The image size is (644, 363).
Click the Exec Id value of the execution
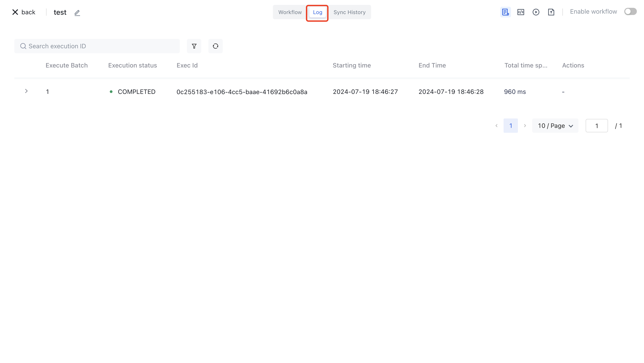tap(241, 92)
